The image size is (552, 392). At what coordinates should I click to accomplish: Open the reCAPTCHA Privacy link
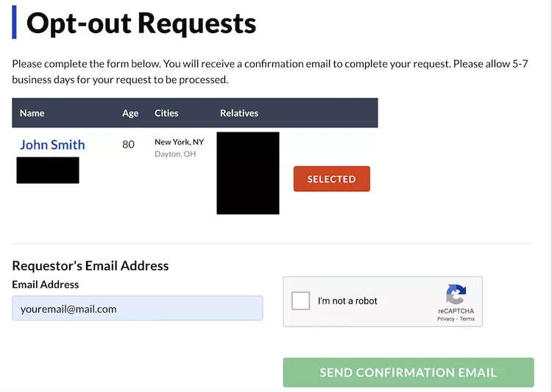(x=446, y=318)
